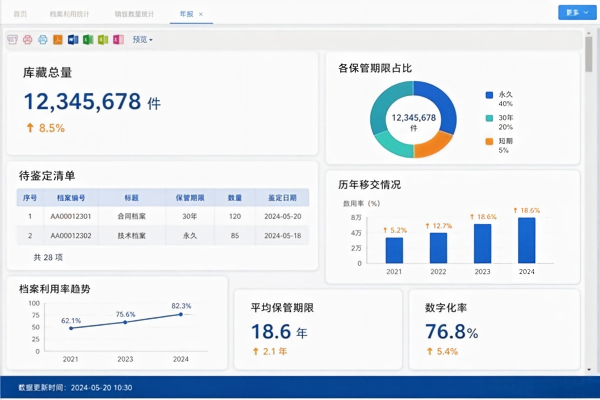Click date cell 2024-05-18
Screen dimensions: 600x400
pos(283,236)
